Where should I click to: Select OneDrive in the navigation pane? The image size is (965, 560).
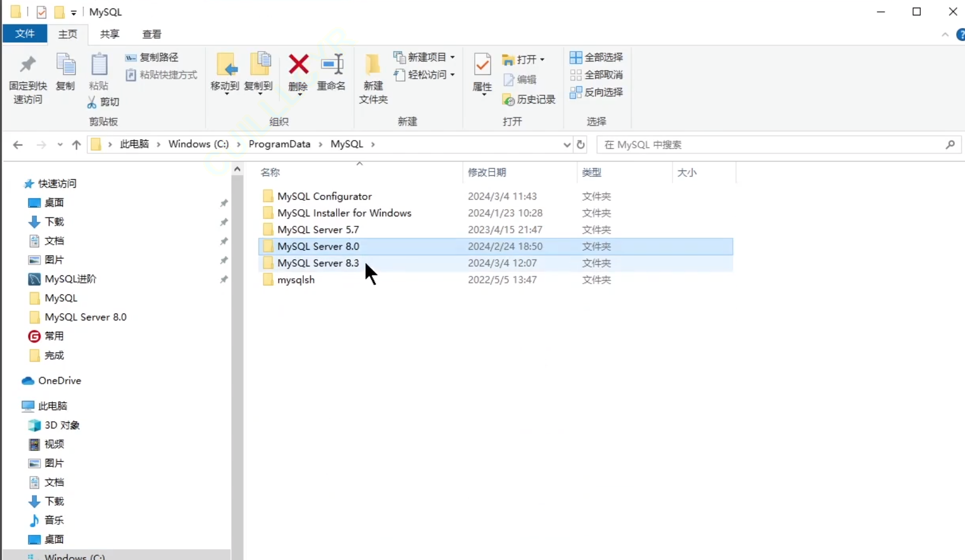coord(52,381)
